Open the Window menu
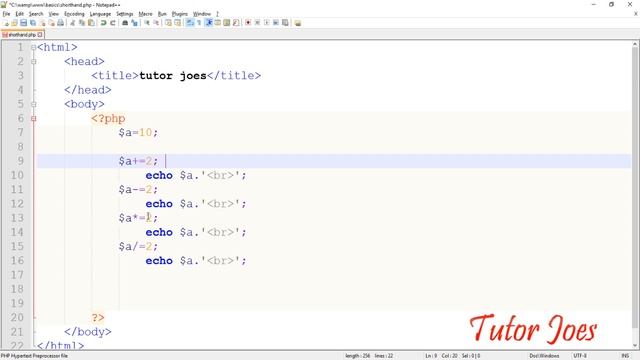 [202, 14]
